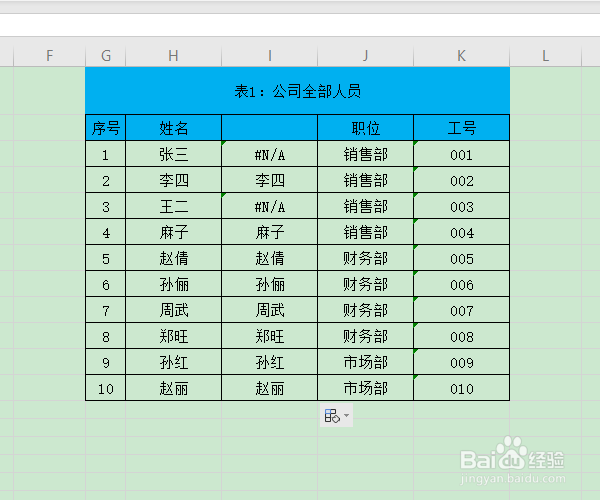Select 孙俪 in column H
Screen dimensions: 600x500
[173, 284]
